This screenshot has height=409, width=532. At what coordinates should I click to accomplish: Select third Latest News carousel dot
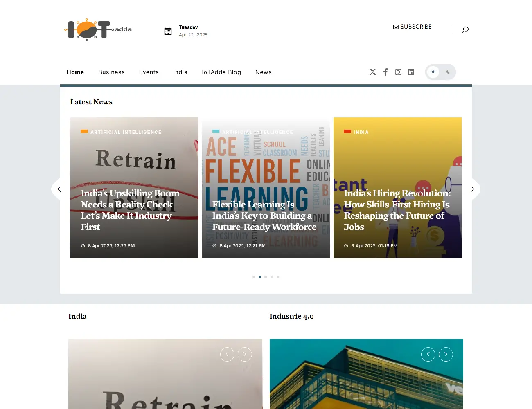[x=266, y=277]
